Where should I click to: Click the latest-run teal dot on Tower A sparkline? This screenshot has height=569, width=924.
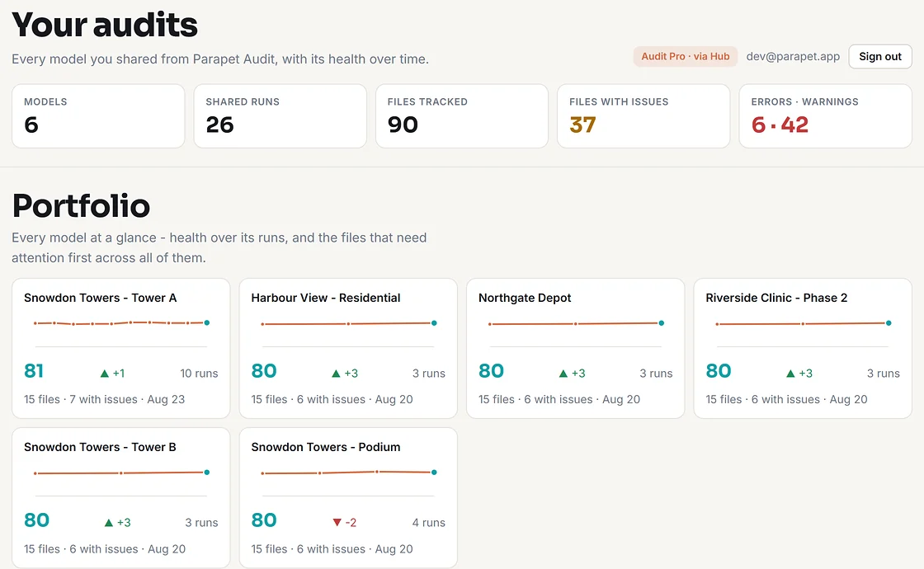(207, 322)
